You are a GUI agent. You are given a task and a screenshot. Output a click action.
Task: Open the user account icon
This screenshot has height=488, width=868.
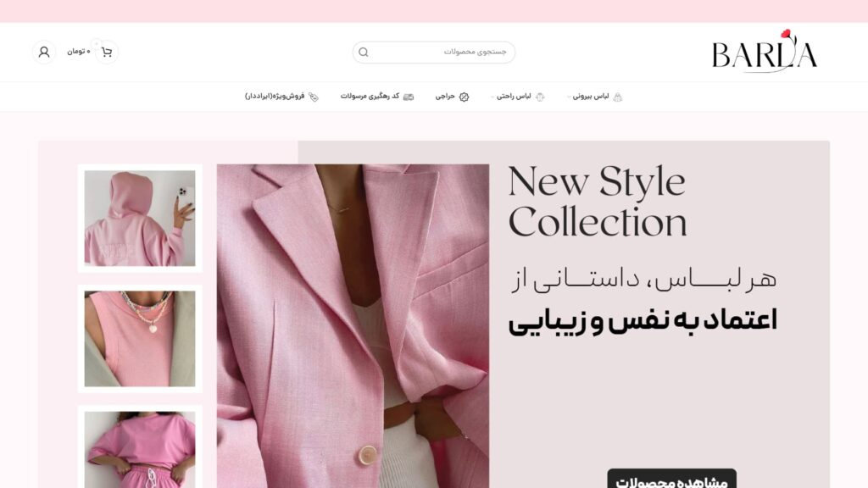click(x=44, y=52)
